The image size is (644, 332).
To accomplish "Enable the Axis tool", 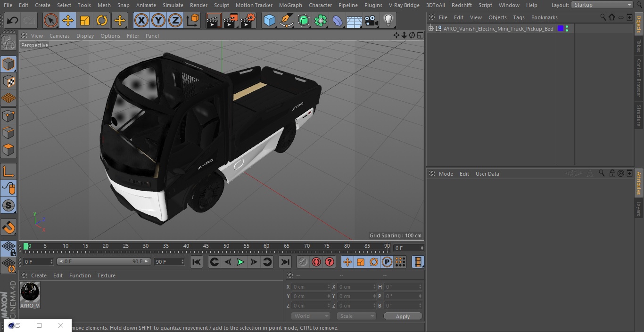I will 8,171.
